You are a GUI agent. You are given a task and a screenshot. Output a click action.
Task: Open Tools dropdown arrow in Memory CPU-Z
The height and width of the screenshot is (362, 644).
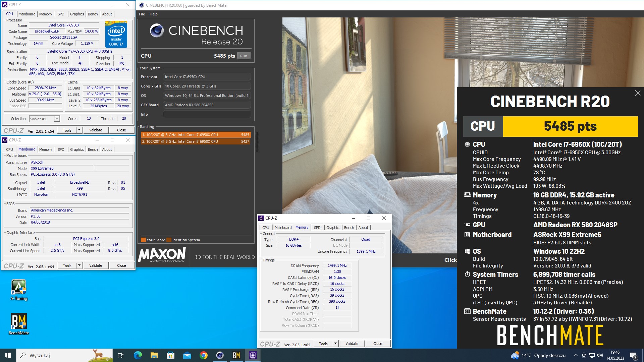click(x=335, y=344)
